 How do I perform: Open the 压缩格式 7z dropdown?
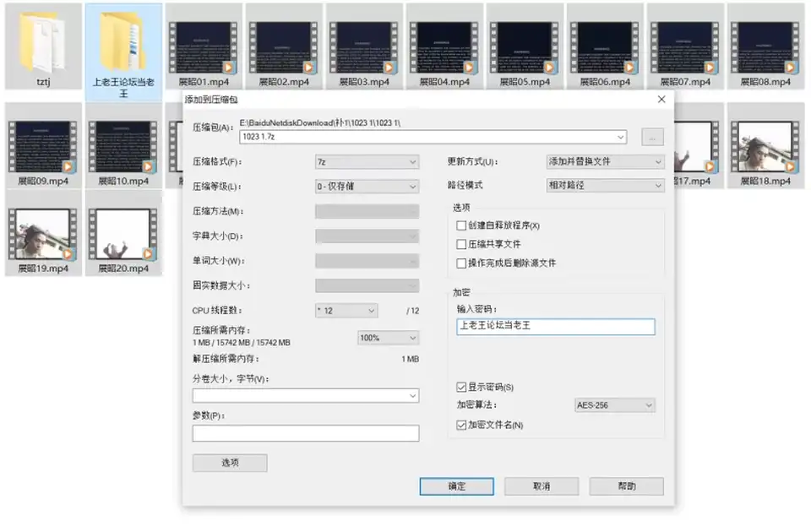click(367, 162)
